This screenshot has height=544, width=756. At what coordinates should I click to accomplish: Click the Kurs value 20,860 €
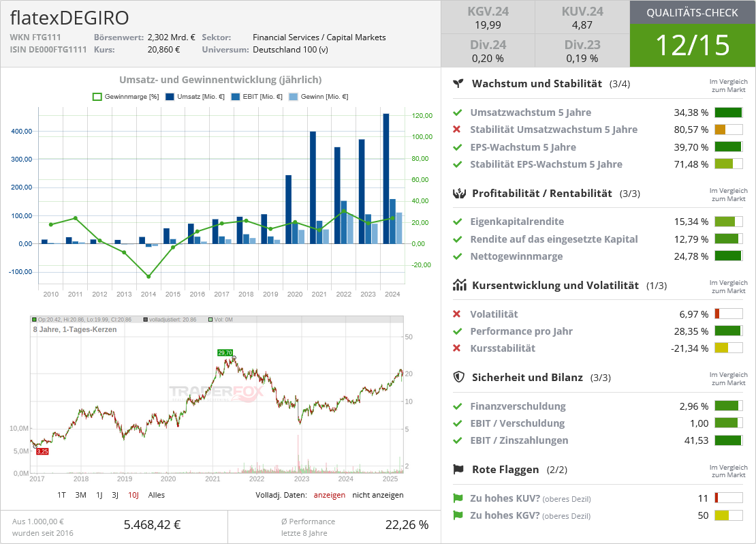[163, 49]
